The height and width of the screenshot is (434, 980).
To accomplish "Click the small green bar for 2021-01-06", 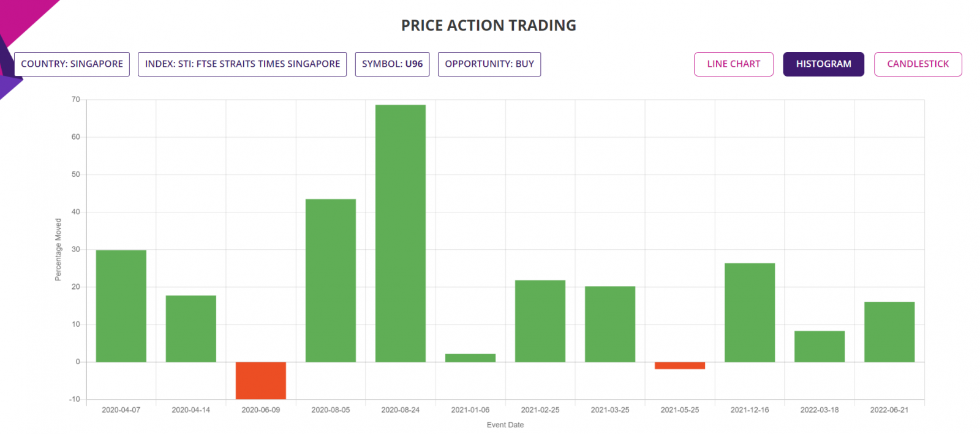I will (470, 357).
